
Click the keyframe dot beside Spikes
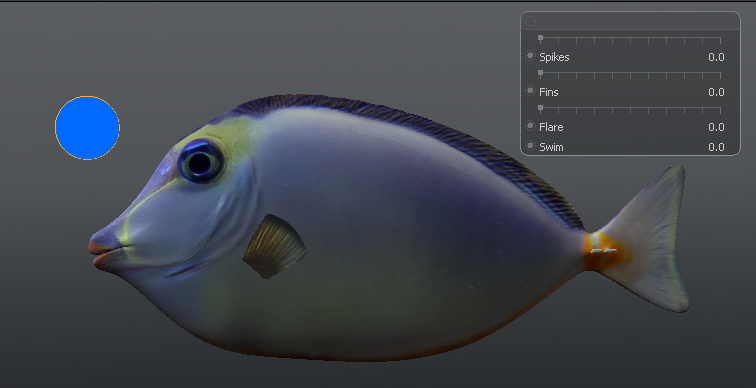530,56
